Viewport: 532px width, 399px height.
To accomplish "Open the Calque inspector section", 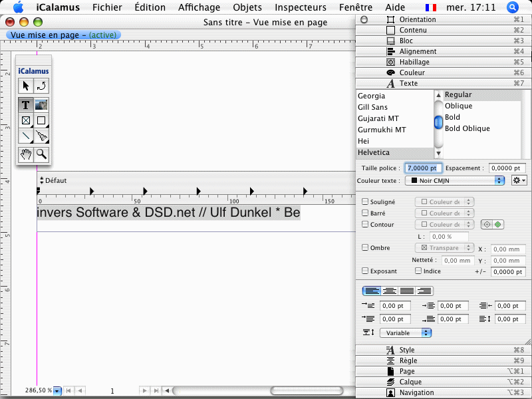I will pyautogui.click(x=443, y=382).
